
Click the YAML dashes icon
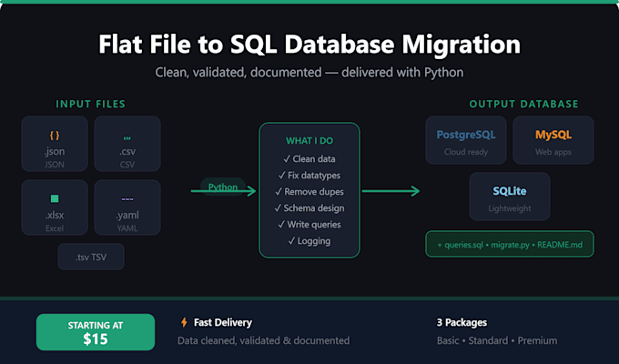pyautogui.click(x=127, y=199)
